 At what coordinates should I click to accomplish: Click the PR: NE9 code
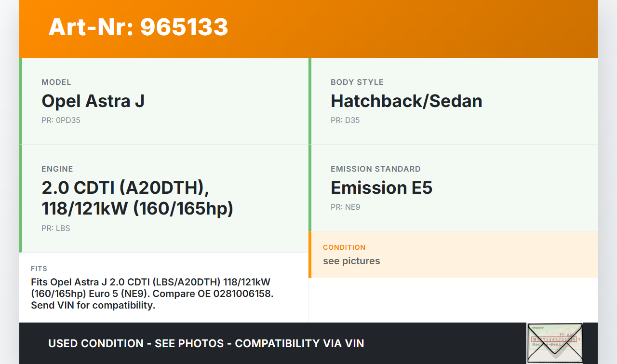coord(345,207)
